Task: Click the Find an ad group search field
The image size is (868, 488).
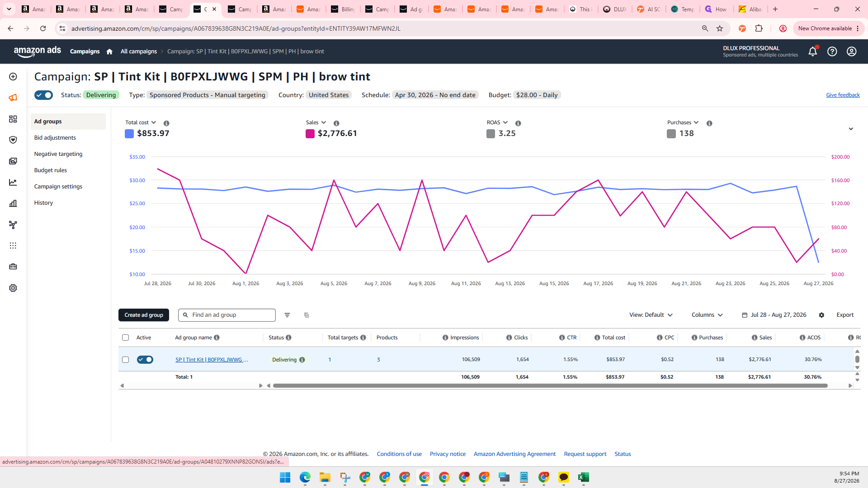Action: [x=227, y=315]
